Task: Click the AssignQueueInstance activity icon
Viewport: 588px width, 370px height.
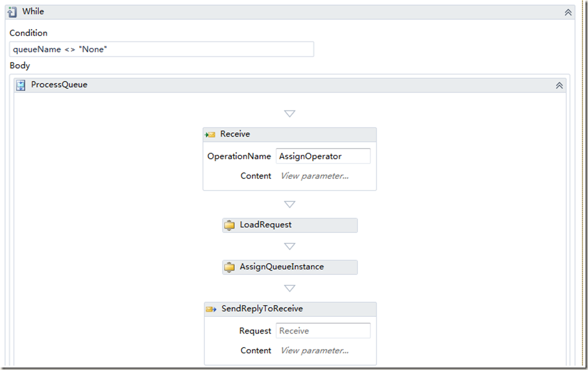Action: [x=229, y=267]
